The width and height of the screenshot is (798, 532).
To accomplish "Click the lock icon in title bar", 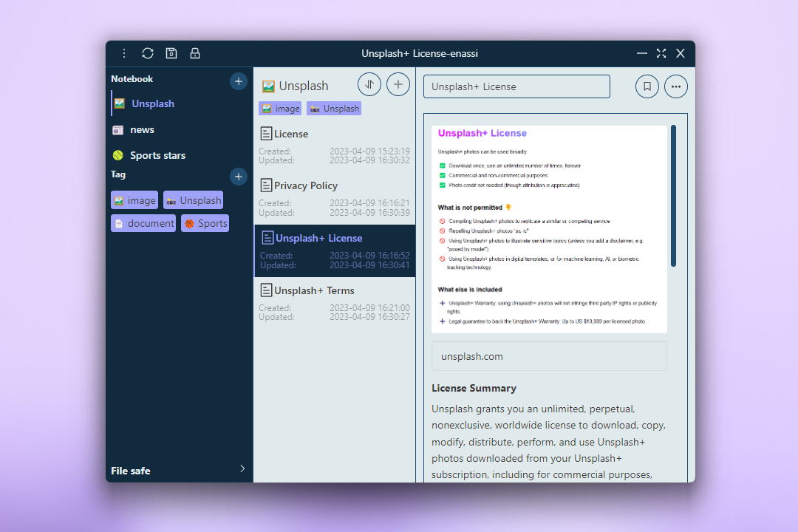I will point(195,53).
